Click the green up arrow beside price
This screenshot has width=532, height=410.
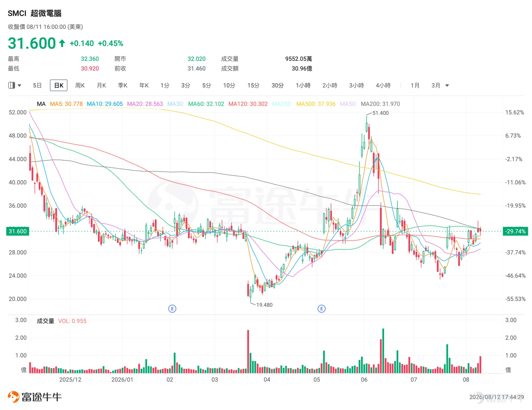coord(62,43)
